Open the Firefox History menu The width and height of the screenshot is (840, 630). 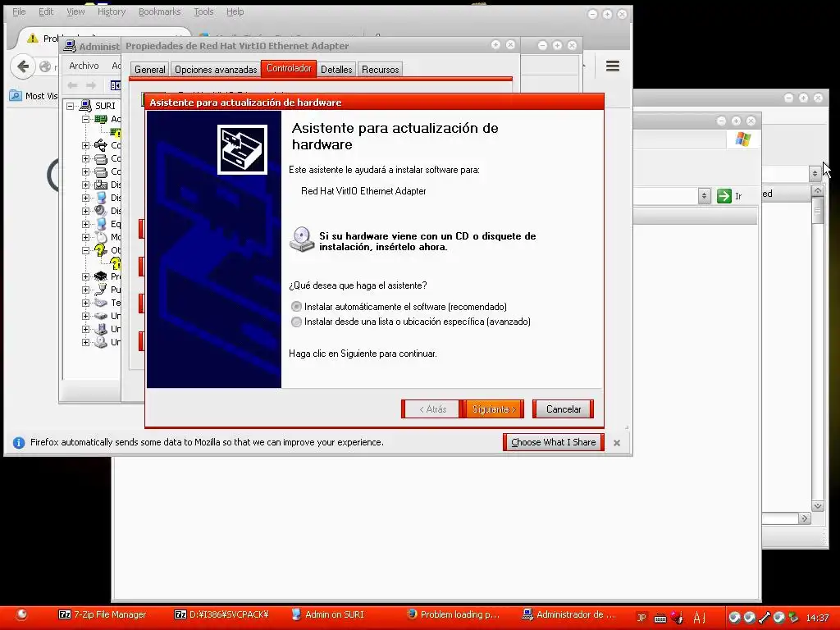tap(112, 11)
